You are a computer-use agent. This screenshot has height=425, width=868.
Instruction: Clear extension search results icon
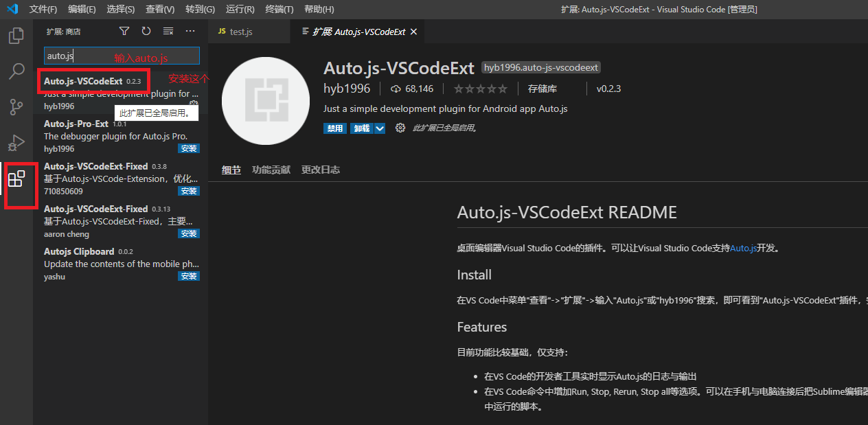168,31
